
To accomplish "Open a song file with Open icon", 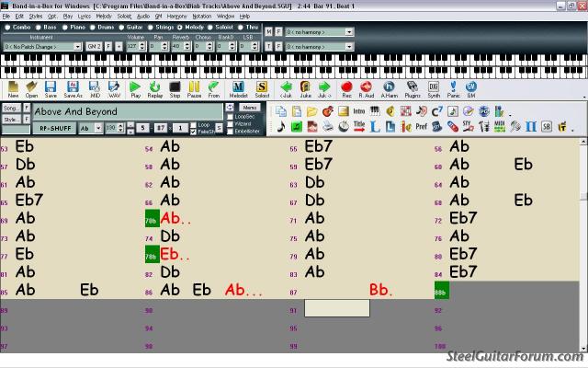I will [x=31, y=89].
